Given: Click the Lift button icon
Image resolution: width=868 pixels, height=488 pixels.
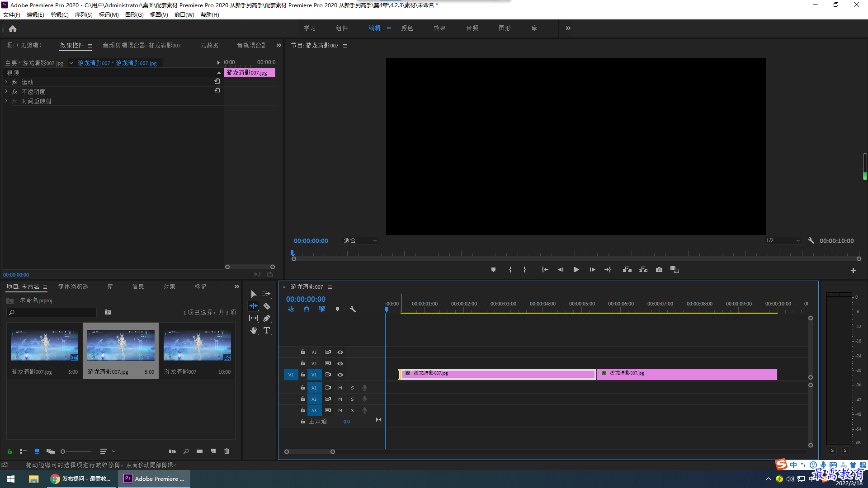Looking at the screenshot, I should (627, 270).
